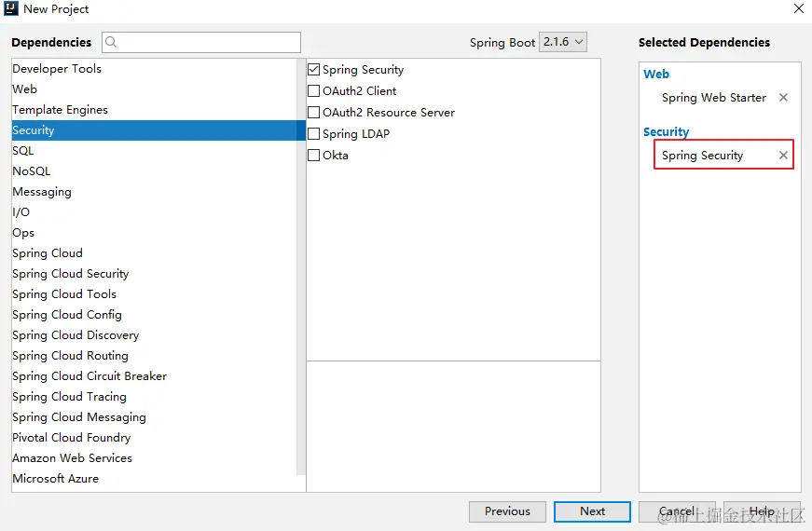Click the search magnifier icon in Dependencies
The image size is (812, 531).
(x=111, y=42)
